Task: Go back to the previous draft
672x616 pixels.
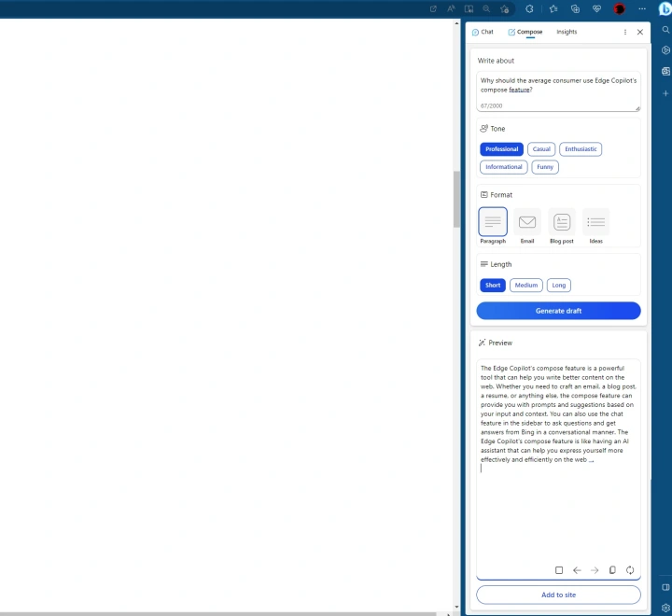Action: [577, 570]
